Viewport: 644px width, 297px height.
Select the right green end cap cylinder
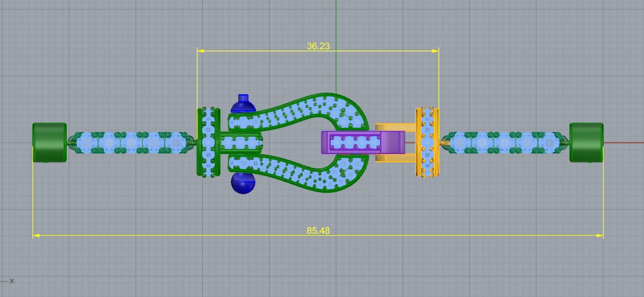click(x=587, y=142)
